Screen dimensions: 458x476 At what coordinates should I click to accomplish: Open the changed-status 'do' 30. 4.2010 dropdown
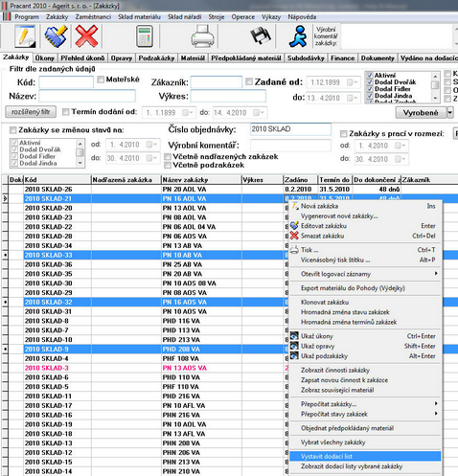[x=151, y=158]
